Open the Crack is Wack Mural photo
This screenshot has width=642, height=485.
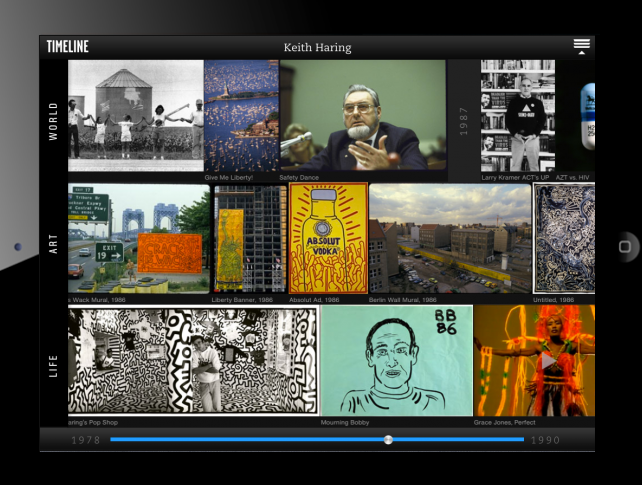139,239
